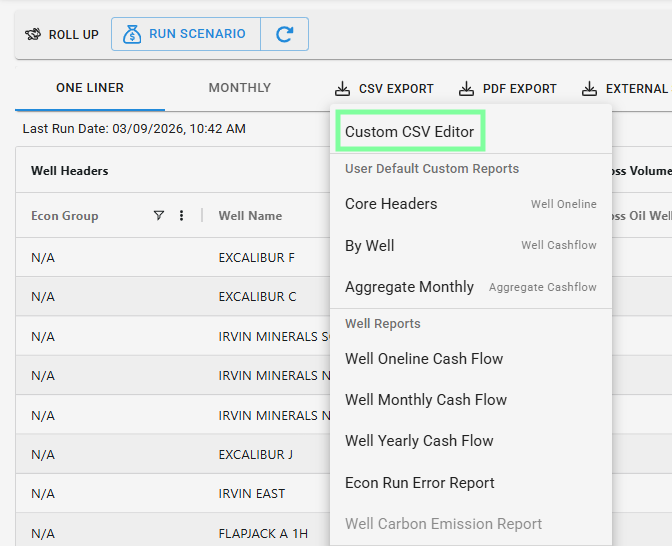Click the Roll Up icon
Image resolution: width=672 pixels, height=546 pixels.
(33, 35)
